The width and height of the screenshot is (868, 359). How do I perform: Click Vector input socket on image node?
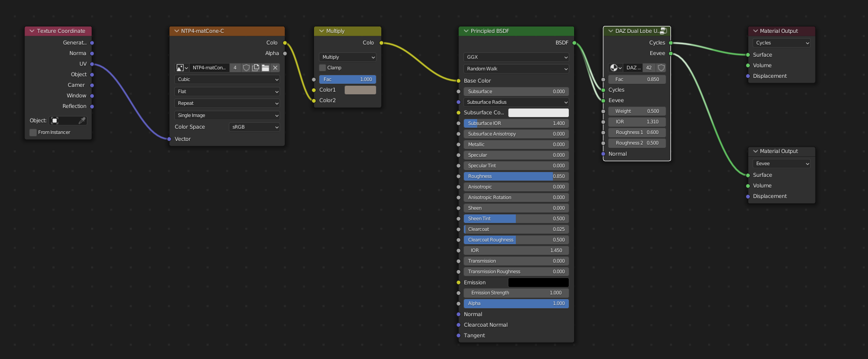[169, 139]
